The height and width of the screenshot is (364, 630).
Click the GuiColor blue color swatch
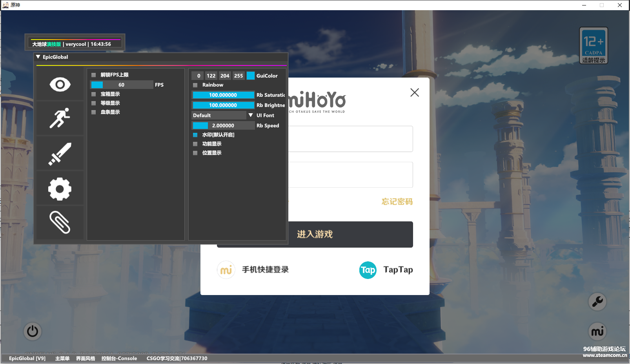(x=251, y=76)
